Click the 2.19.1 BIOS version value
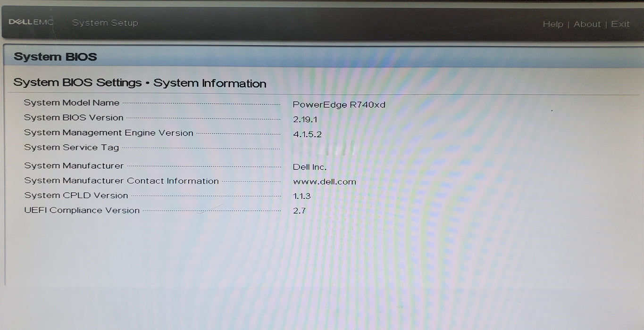The height and width of the screenshot is (330, 644). click(305, 119)
